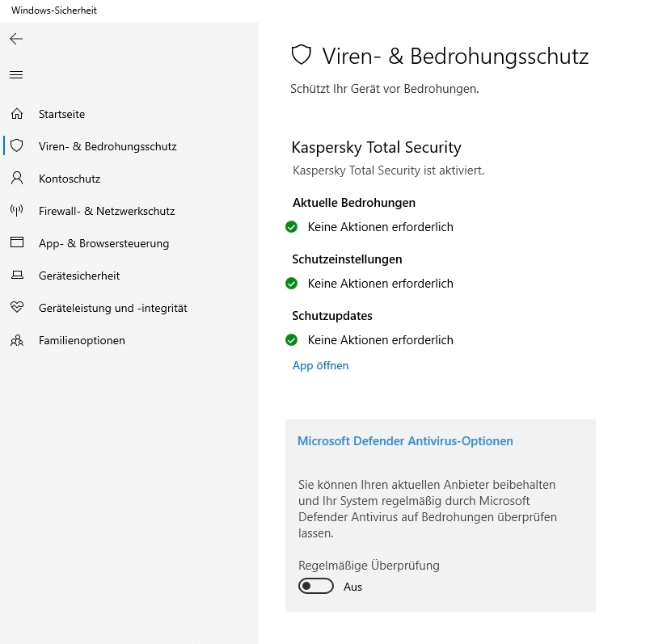The height and width of the screenshot is (644, 650).
Task: Click the green check under Aktuelle Bedrohungen
Action: click(x=291, y=227)
